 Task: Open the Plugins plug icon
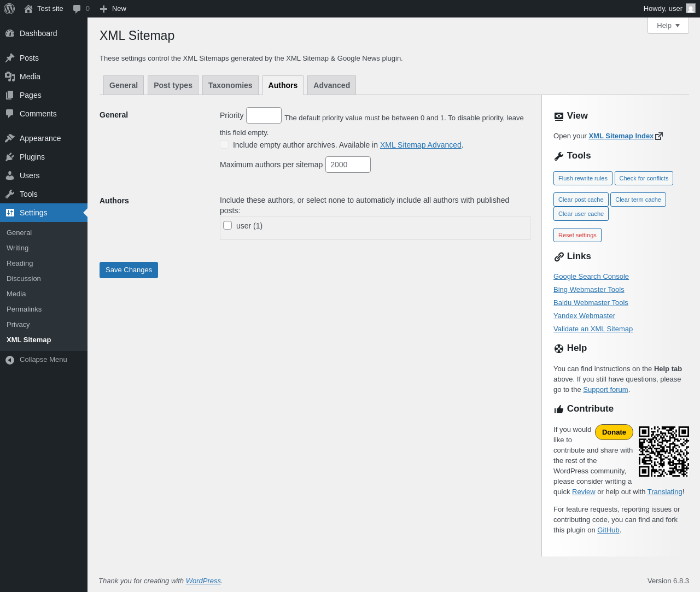coord(10,157)
